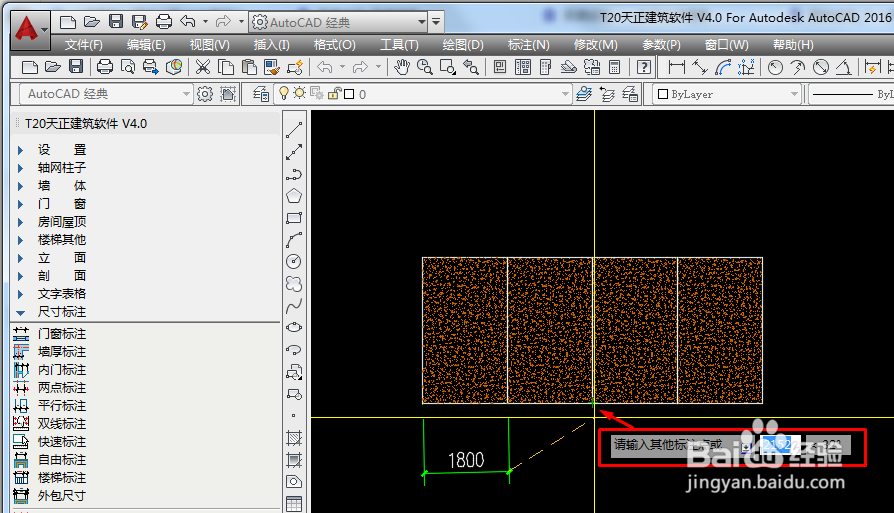Open the 视图(V) menu
The image size is (894, 513).
[x=209, y=45]
